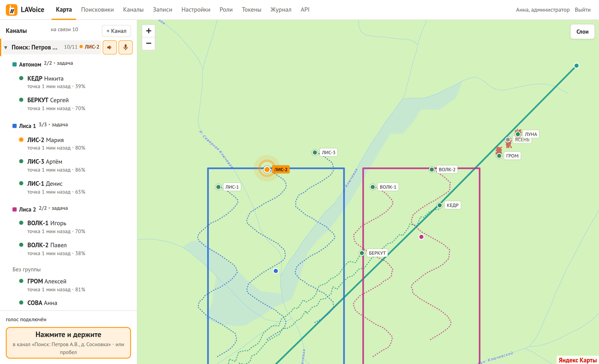This screenshot has height=364, width=599.
Task: Activate the microphone button for the channel
Action: (x=126, y=47)
